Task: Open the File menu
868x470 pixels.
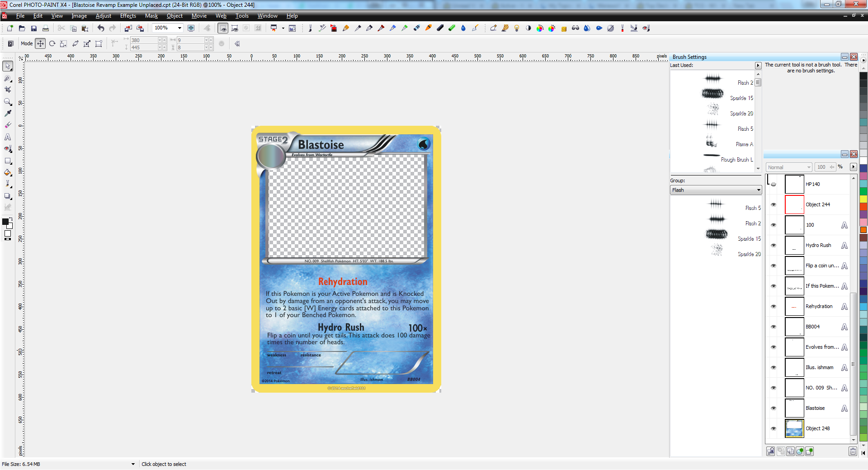Action: (20, 16)
